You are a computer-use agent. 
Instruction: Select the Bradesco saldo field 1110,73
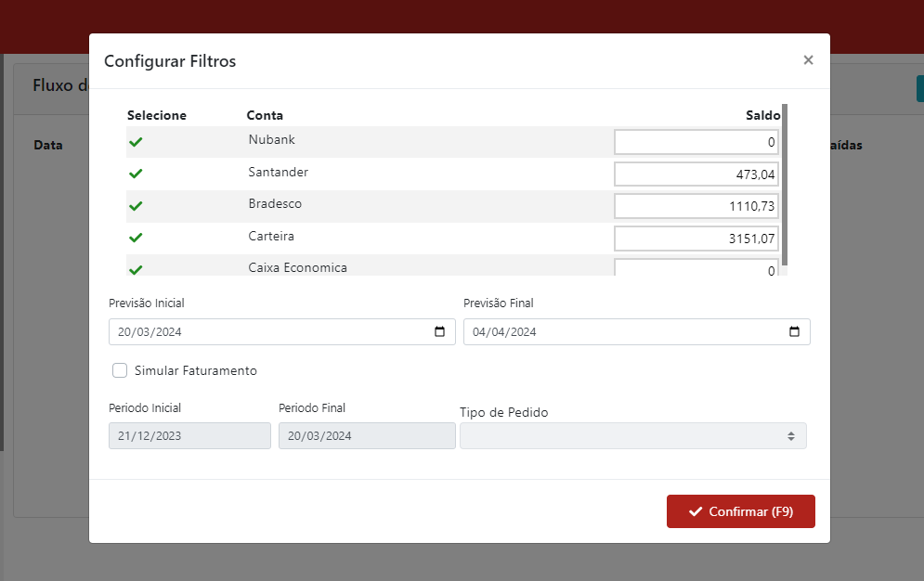tap(696, 206)
